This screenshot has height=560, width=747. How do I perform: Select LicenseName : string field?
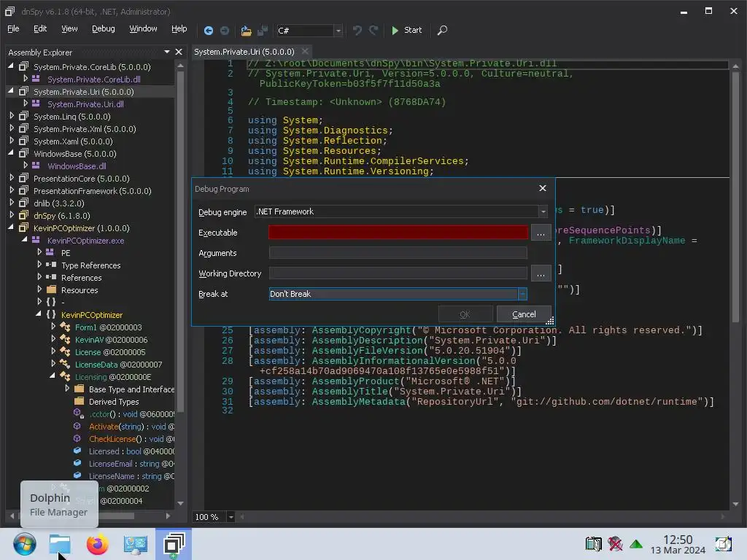[131, 475]
